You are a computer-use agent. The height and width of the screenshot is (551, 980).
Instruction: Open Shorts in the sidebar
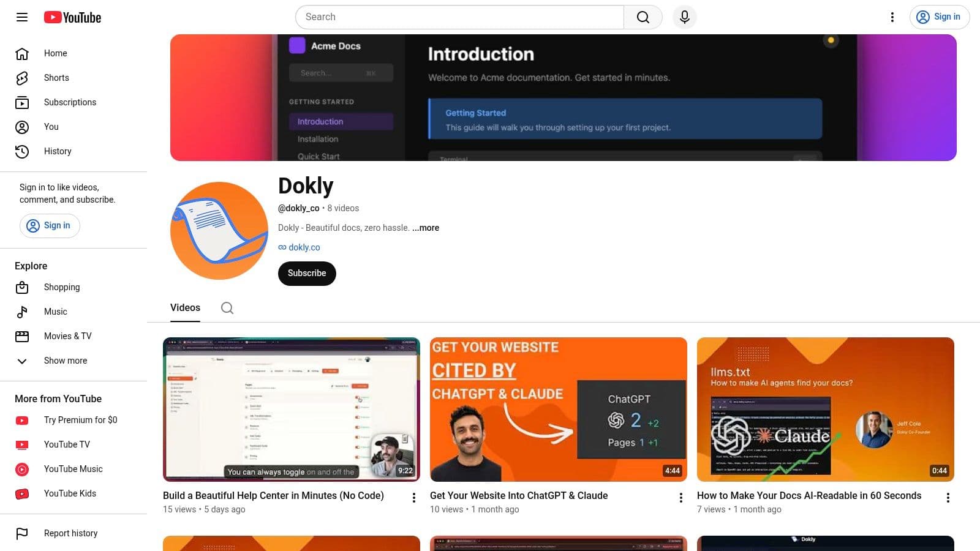(x=73, y=78)
